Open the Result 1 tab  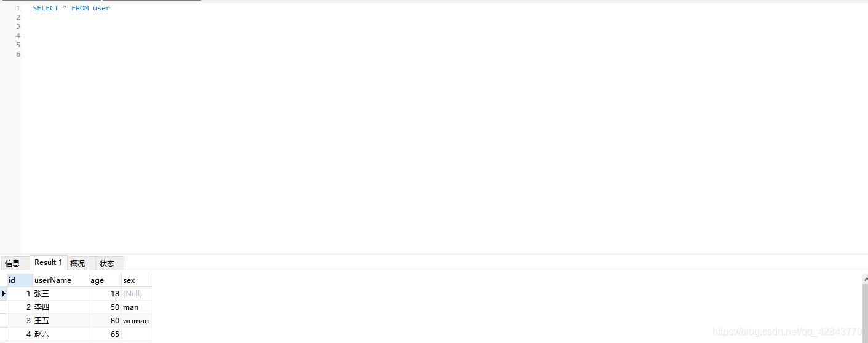[x=48, y=262]
